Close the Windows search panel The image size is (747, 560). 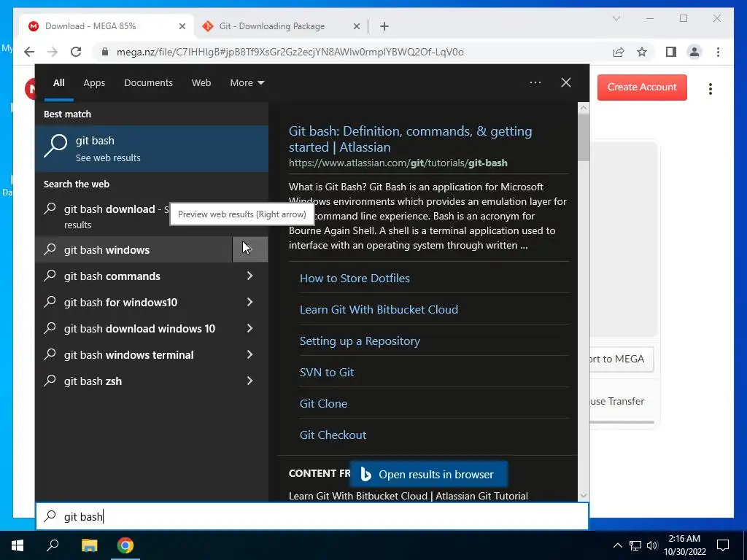pos(566,82)
